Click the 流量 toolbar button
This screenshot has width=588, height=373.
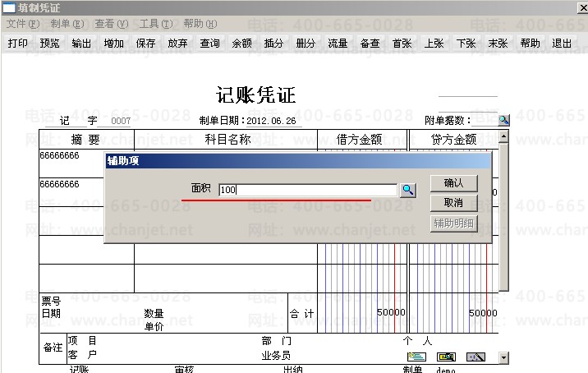point(338,44)
